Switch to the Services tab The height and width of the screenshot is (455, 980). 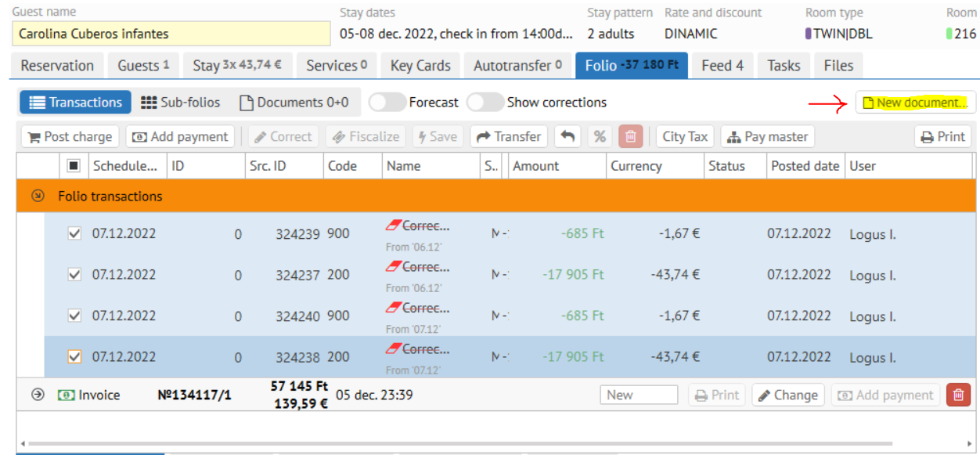(337, 66)
